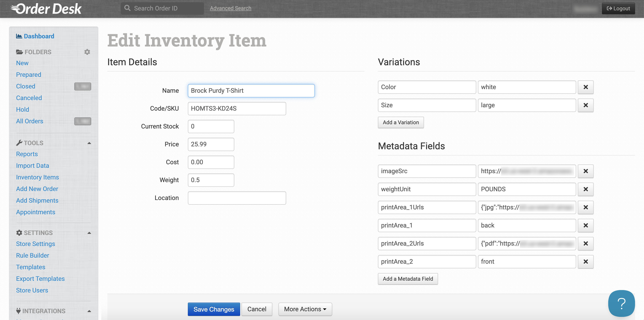This screenshot has width=644, height=320.
Task: Click the Logout button
Action: tap(618, 8)
